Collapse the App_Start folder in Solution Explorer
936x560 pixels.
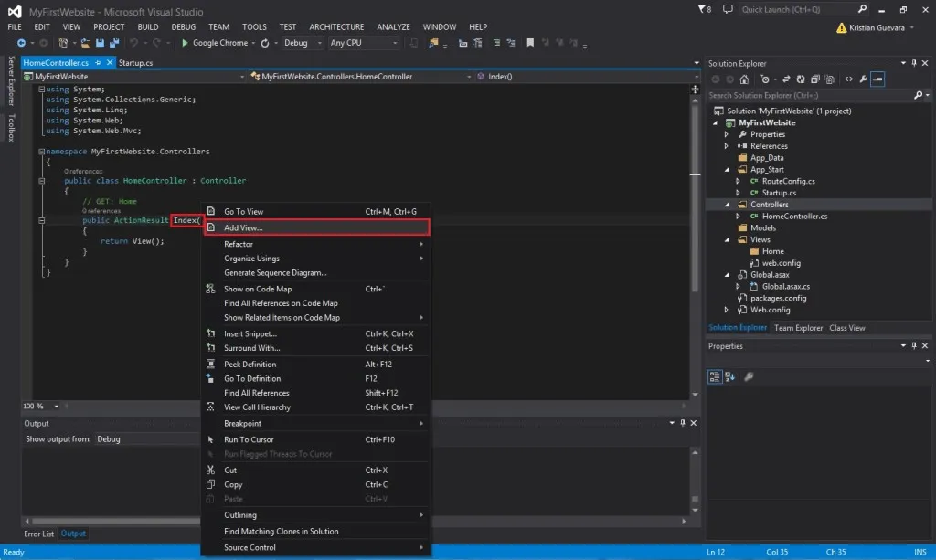point(727,169)
